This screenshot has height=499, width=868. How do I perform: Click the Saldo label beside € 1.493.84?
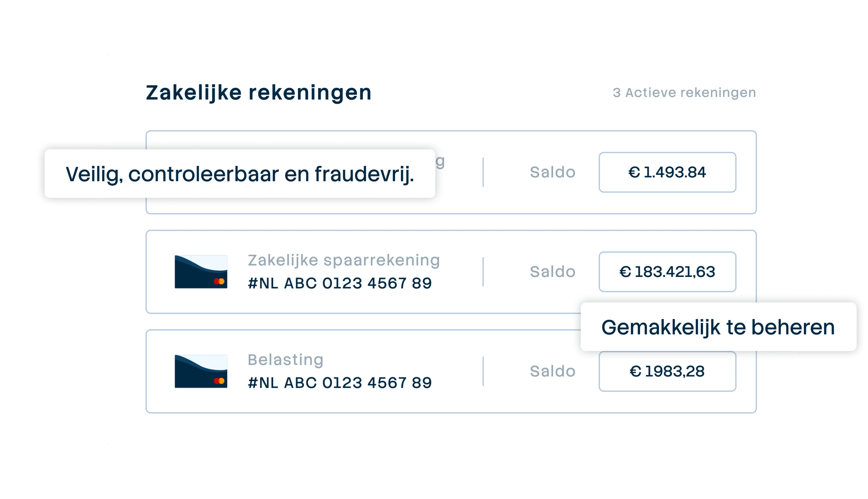point(552,173)
